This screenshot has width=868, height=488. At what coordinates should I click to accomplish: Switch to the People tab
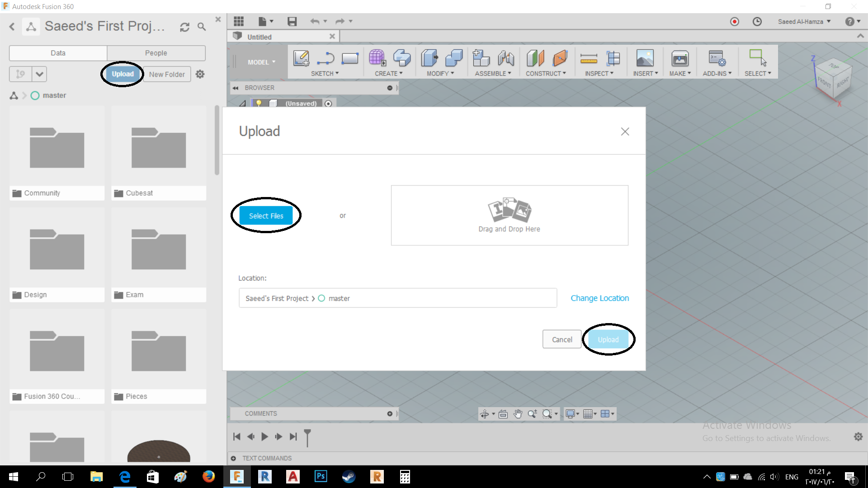156,53
